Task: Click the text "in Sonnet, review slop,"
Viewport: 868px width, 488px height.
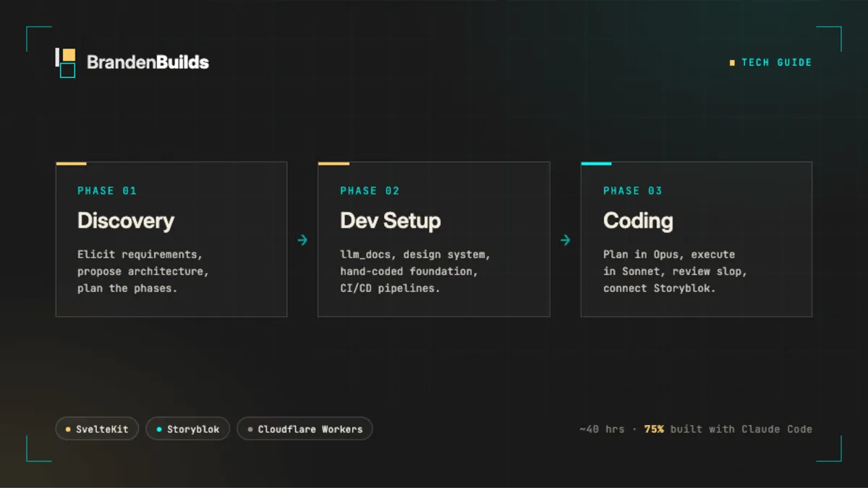Action: pyautogui.click(x=675, y=271)
